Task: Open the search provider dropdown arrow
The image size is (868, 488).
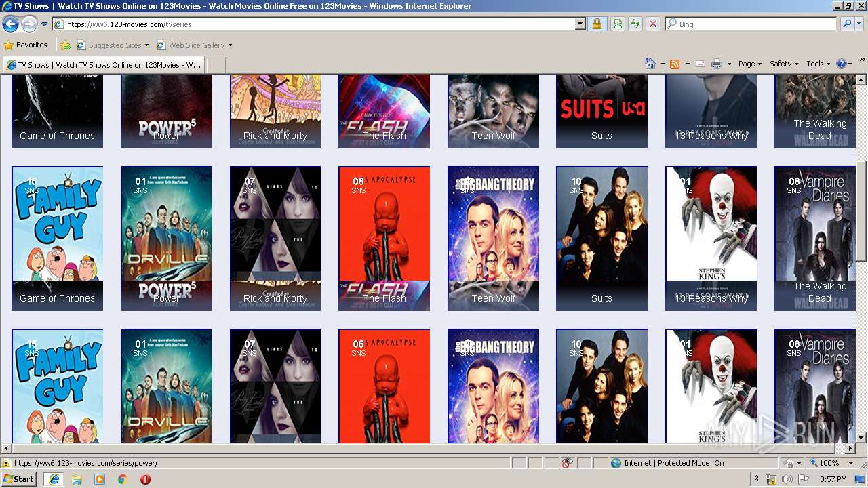Action: (859, 24)
